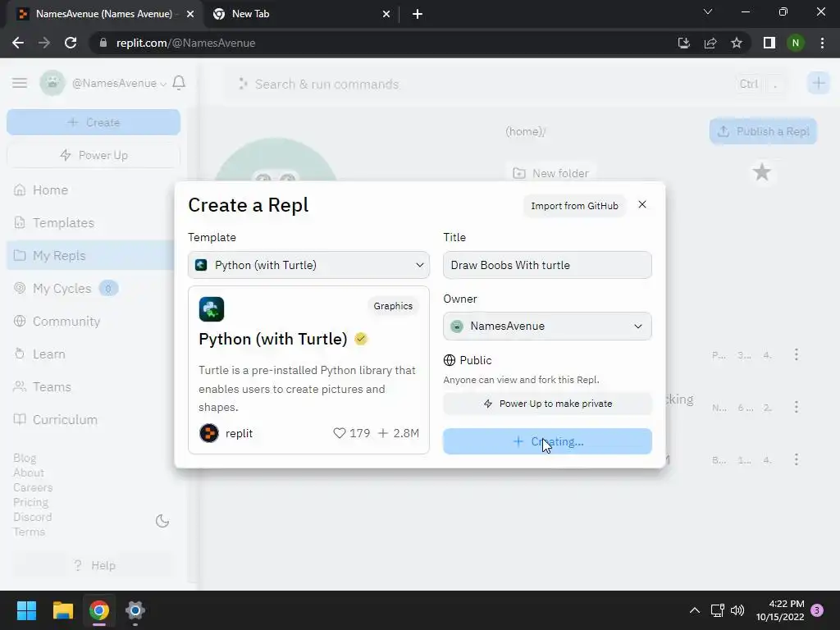Click the plus icon beside search bar

[x=819, y=83]
